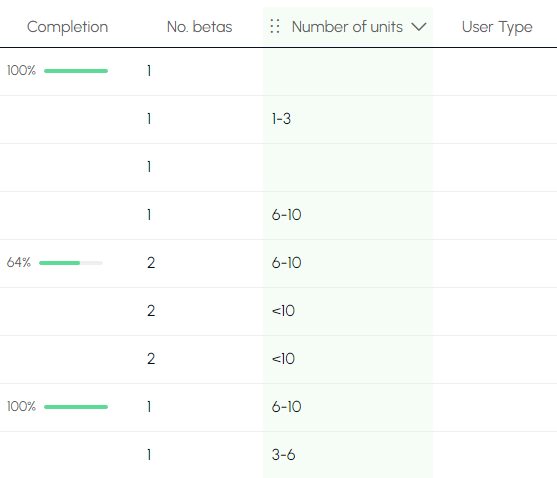Select the 3-6 units cell
The image size is (557, 478).
click(x=348, y=455)
